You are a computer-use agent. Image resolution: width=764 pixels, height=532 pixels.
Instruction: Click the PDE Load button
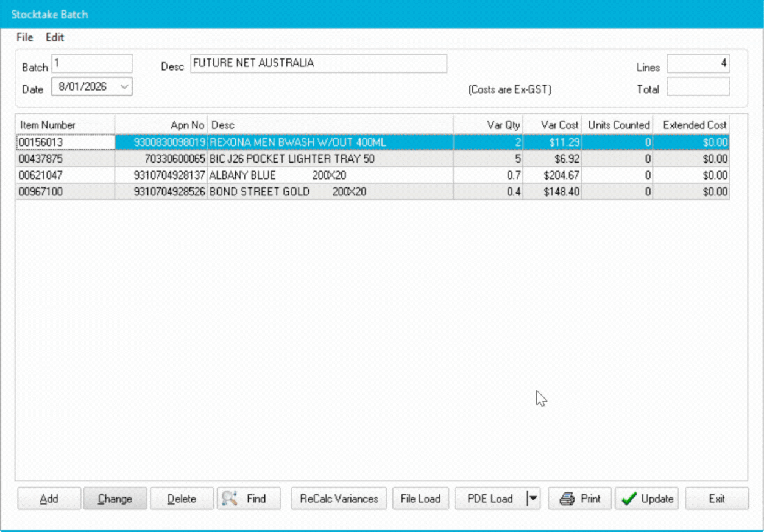(490, 499)
